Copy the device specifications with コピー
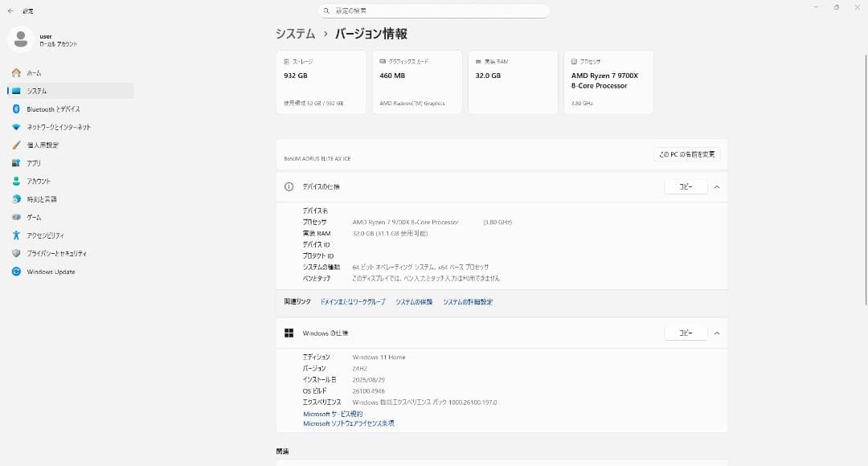 click(x=685, y=186)
